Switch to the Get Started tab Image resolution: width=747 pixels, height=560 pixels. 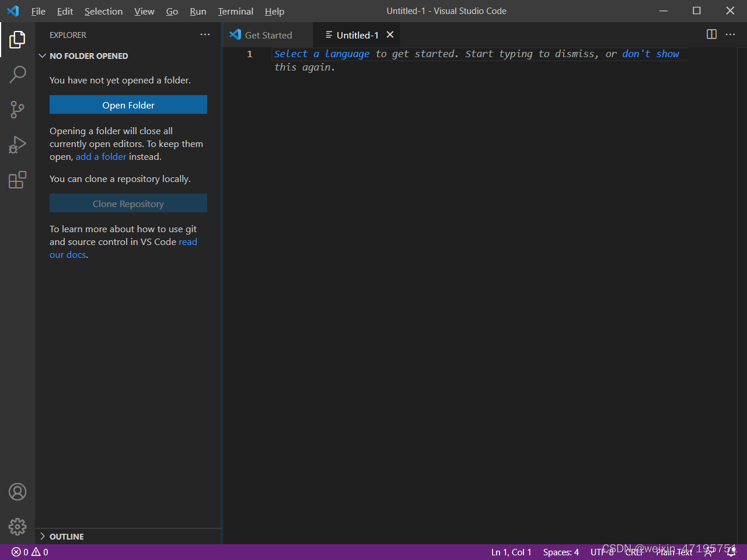pyautogui.click(x=268, y=35)
